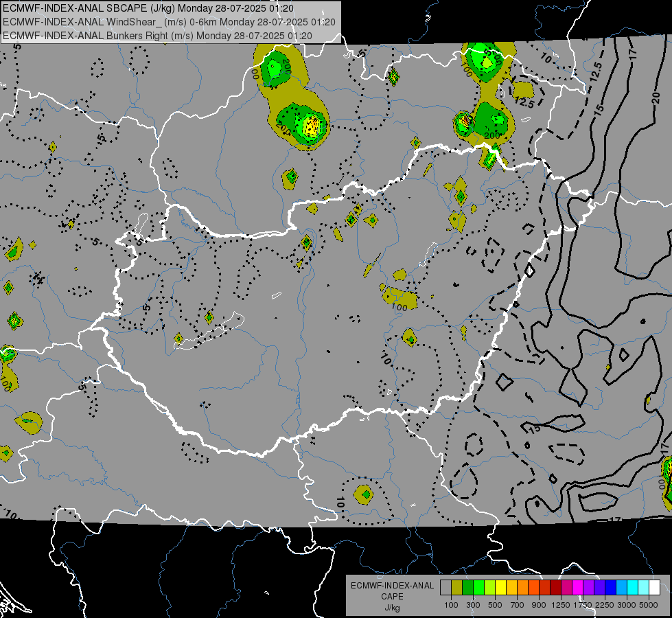This screenshot has width=672, height=618.
Task: Click legend tick value 900
Action: click(539, 605)
